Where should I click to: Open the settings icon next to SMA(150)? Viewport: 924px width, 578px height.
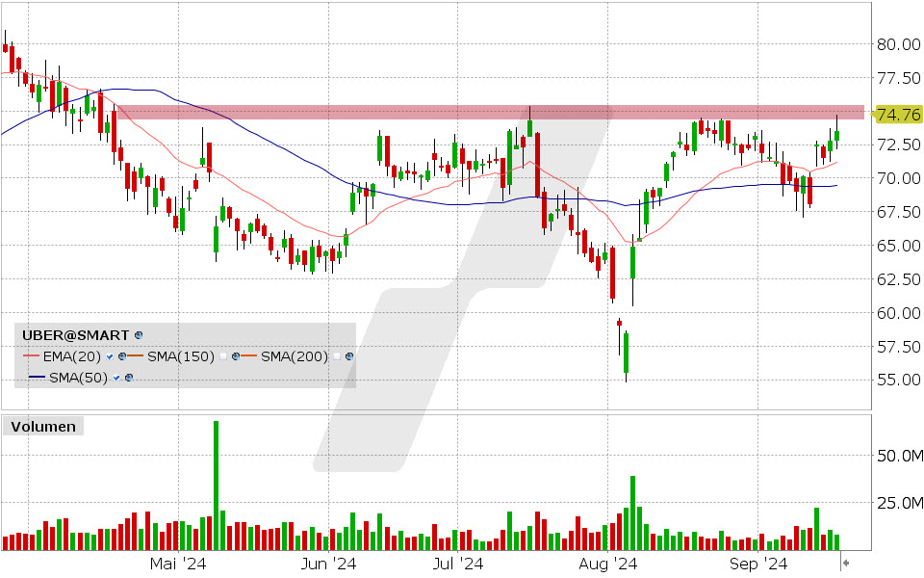click(x=235, y=356)
